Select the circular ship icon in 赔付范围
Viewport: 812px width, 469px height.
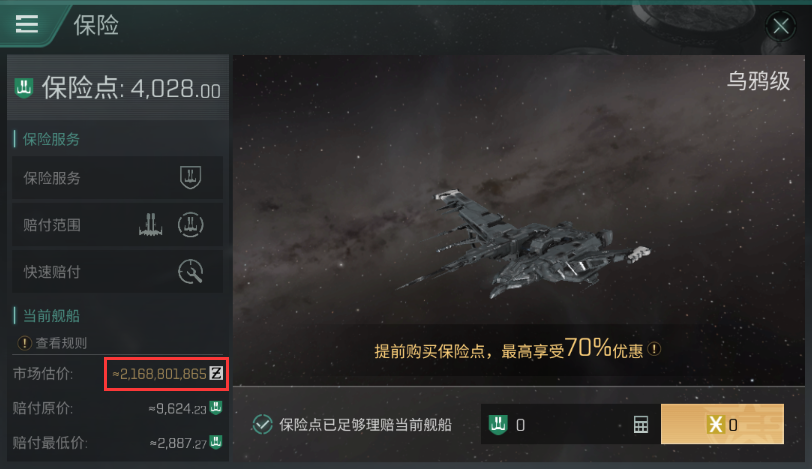(191, 225)
